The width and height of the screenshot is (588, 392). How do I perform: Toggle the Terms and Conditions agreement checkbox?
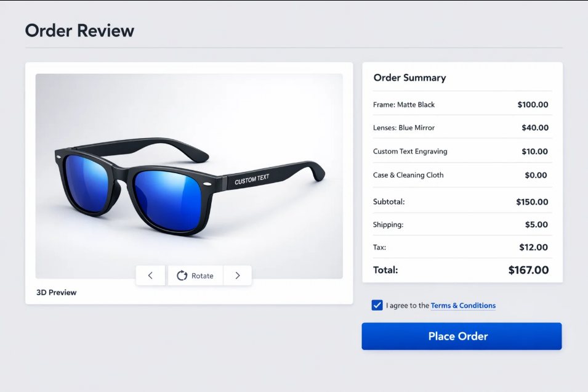coord(377,305)
